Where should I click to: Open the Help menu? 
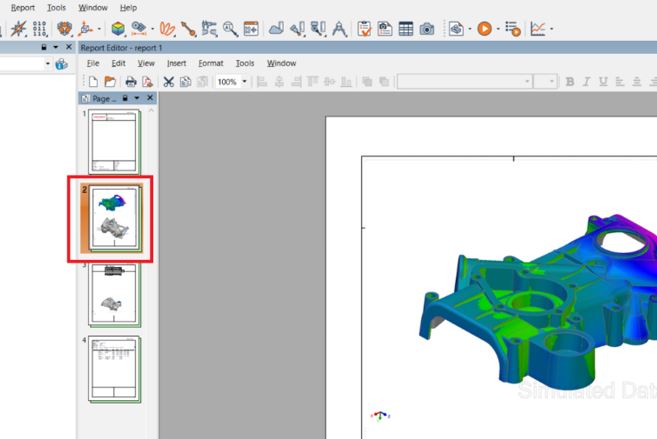[128, 8]
